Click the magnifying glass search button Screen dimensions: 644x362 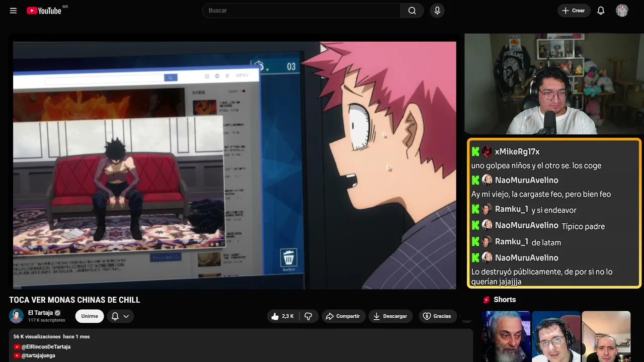click(x=412, y=11)
